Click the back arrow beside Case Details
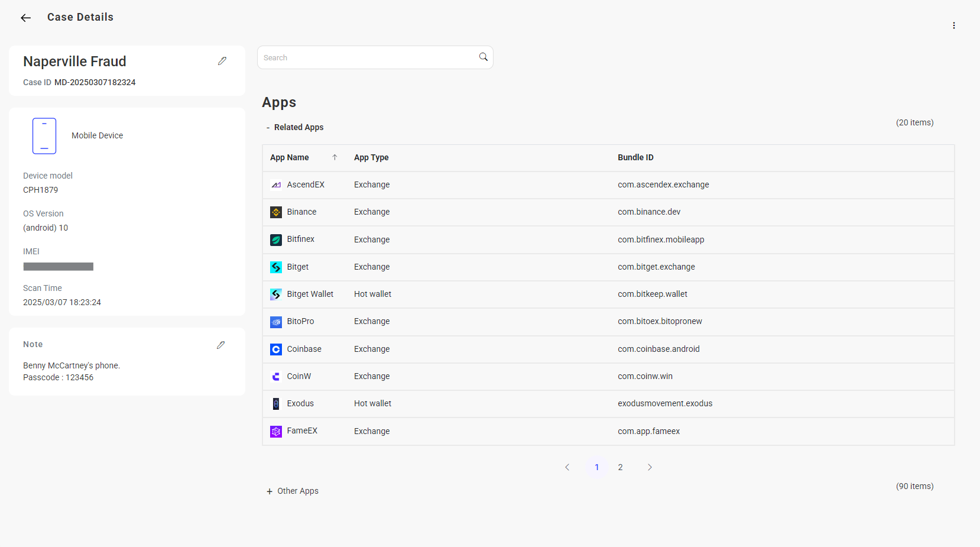Viewport: 980px width, 547px height. pyautogui.click(x=25, y=18)
